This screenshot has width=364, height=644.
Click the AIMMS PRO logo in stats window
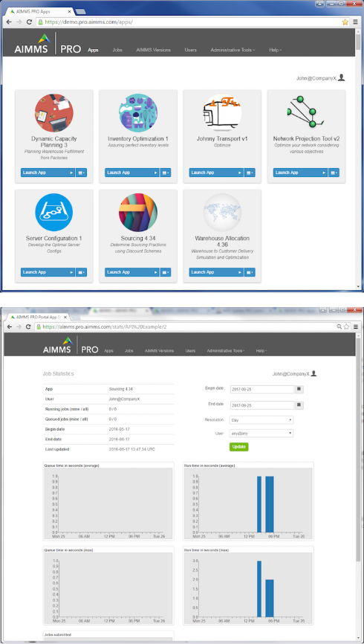click(x=71, y=344)
